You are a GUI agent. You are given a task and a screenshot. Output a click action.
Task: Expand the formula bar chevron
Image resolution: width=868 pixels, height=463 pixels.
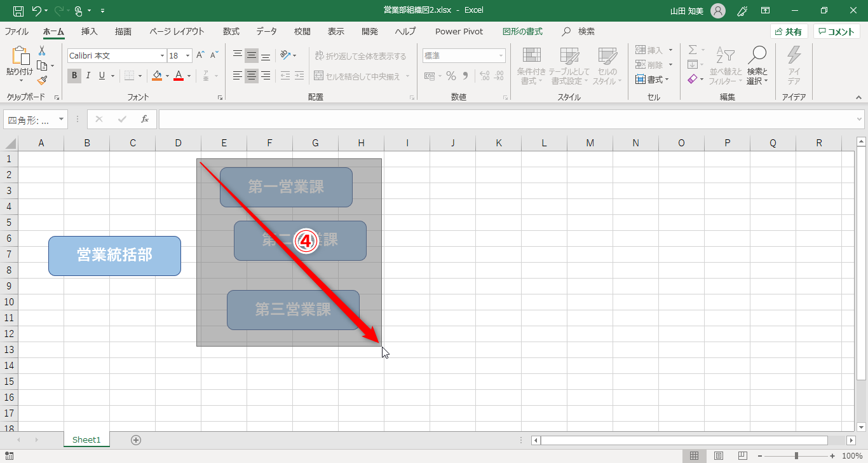860,119
